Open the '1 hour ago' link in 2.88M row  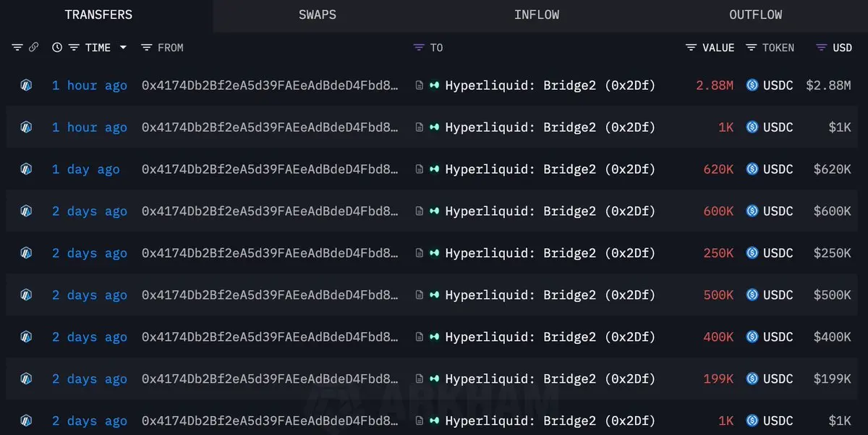[x=90, y=85]
